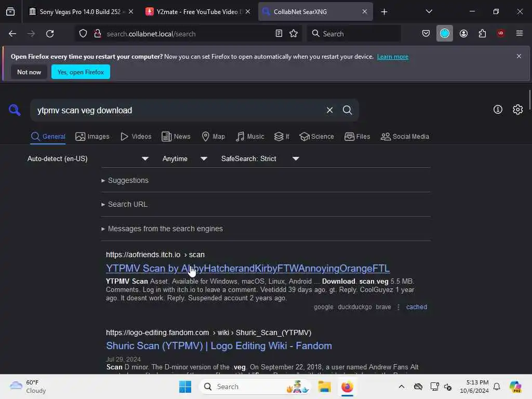Follow the Learn more link
This screenshot has height=399, width=532.
coord(393,57)
